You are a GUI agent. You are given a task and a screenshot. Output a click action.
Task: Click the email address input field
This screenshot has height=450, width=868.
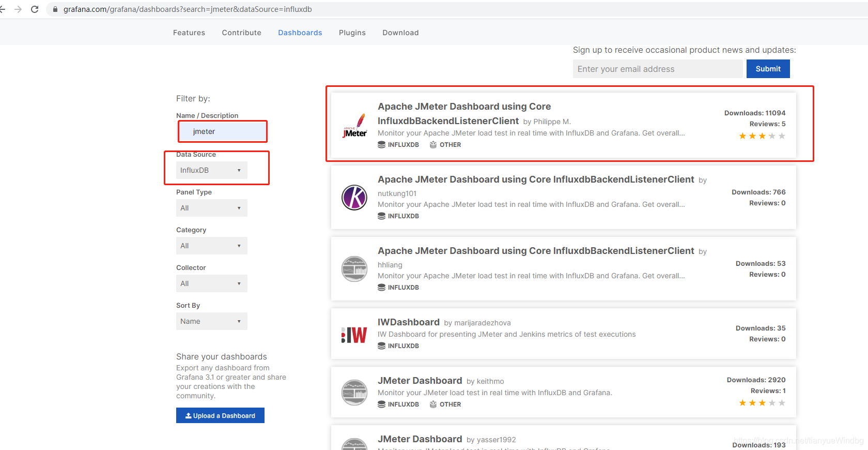(x=658, y=69)
